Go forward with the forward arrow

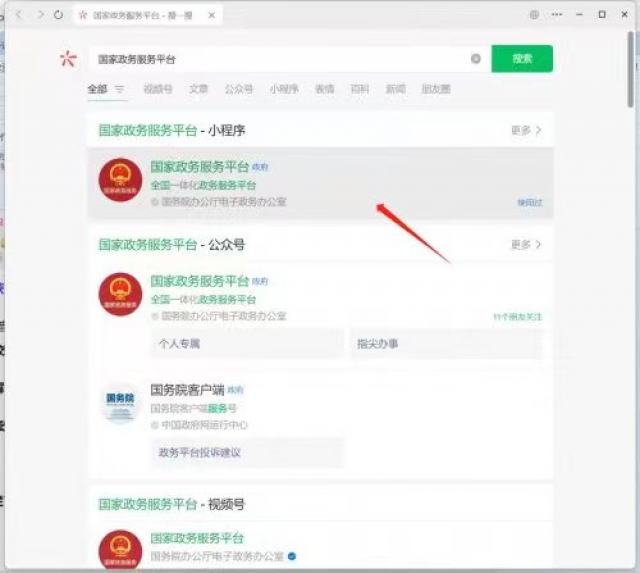(x=40, y=15)
